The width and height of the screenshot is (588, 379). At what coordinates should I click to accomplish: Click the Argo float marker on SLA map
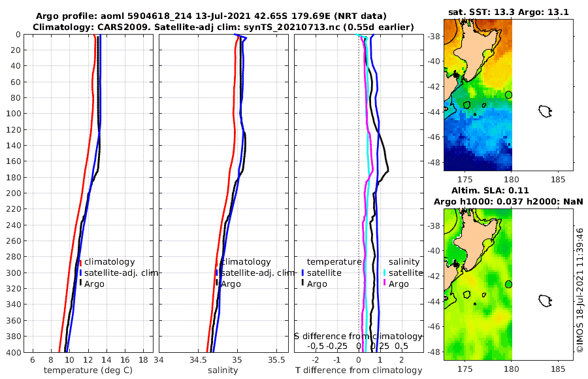pyautogui.click(x=508, y=284)
